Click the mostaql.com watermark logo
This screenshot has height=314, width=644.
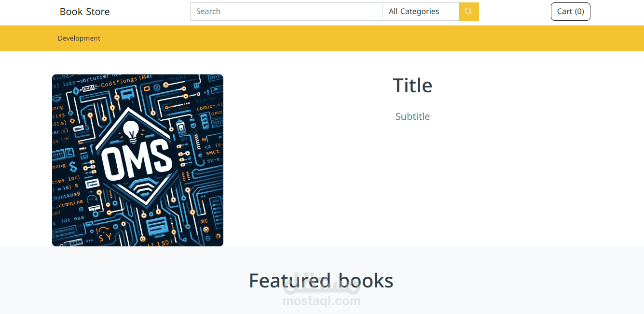[x=322, y=296]
